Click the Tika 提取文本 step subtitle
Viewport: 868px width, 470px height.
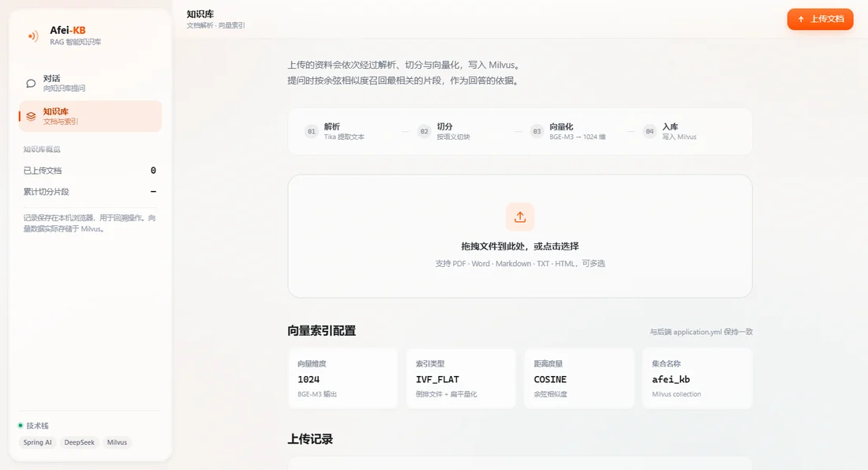344,137
